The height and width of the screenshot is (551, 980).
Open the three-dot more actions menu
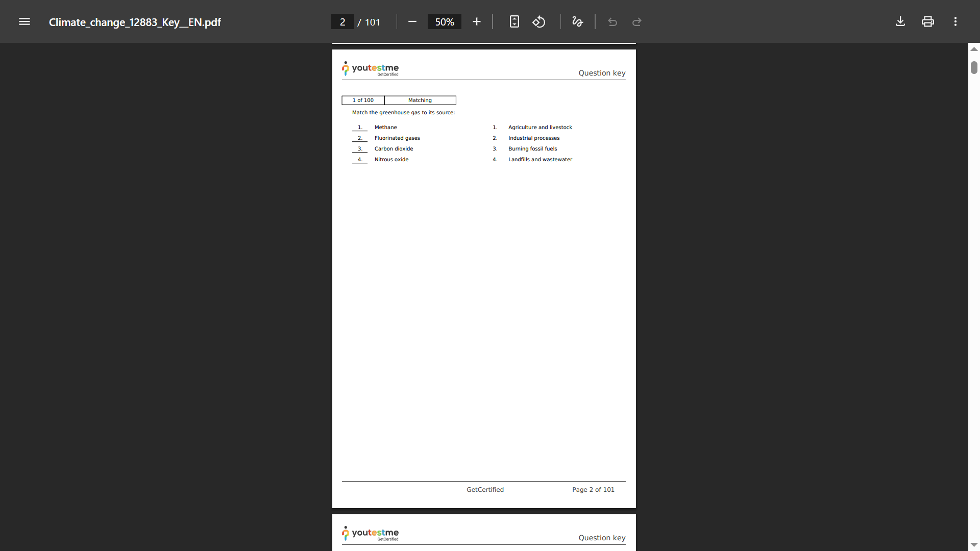click(x=955, y=21)
